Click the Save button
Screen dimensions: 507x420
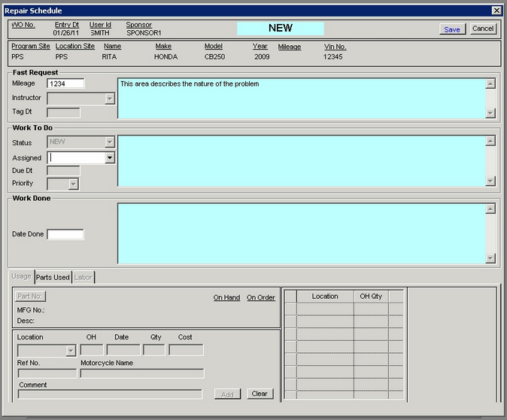(452, 29)
